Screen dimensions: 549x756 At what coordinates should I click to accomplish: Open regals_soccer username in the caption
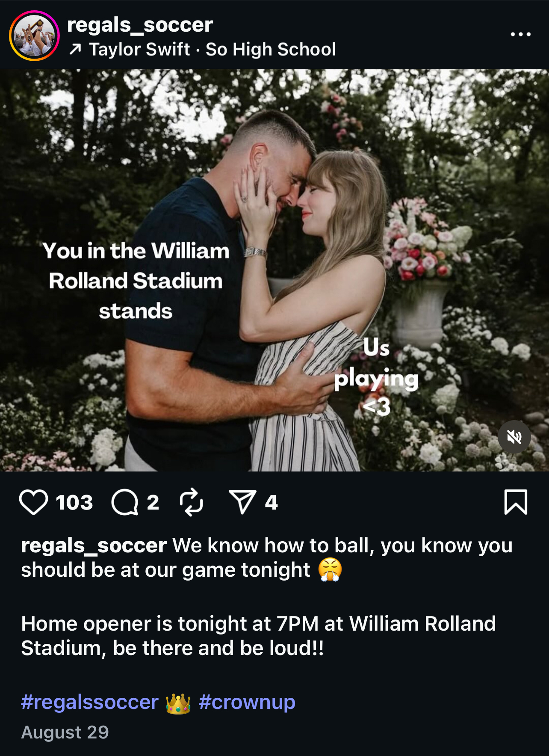(94, 546)
